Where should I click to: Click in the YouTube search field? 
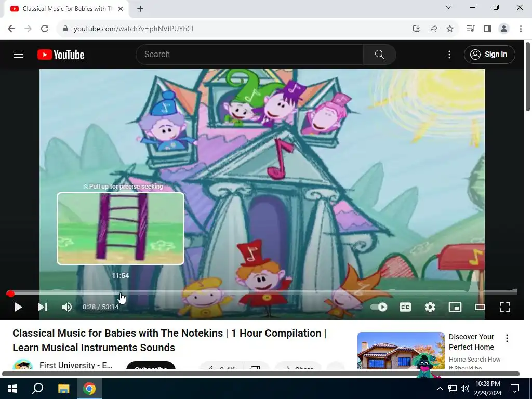tap(249, 54)
